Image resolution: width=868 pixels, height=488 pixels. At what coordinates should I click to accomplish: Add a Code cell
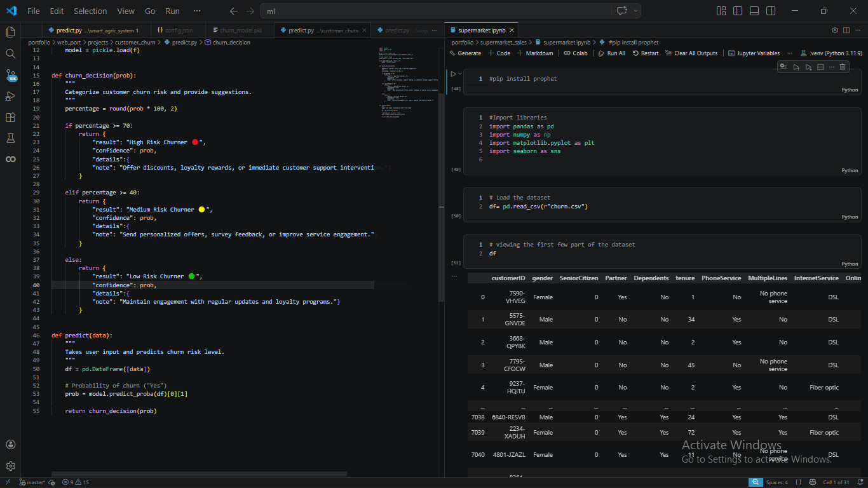coord(499,53)
